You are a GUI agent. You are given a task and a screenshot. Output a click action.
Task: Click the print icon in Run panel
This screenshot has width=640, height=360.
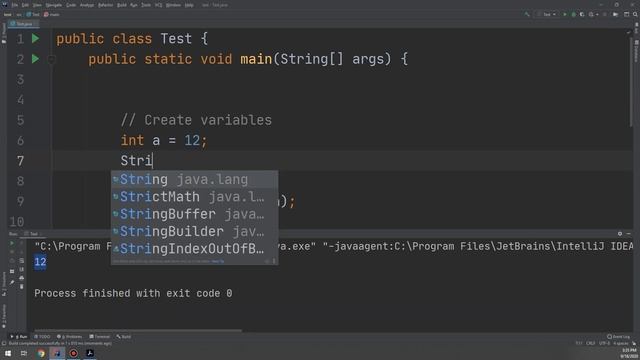22,278
